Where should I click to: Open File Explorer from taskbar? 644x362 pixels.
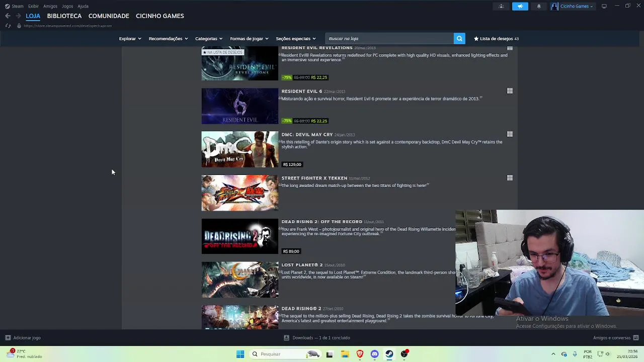[345, 354]
